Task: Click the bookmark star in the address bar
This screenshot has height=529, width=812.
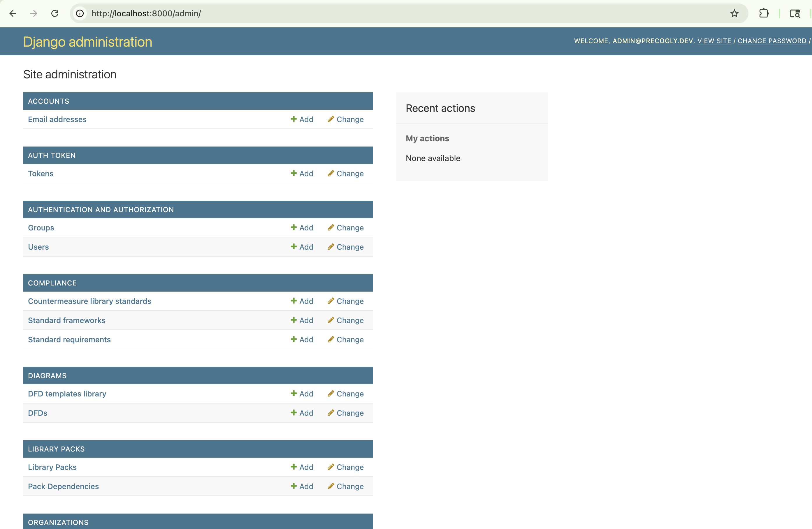Action: [734, 14]
